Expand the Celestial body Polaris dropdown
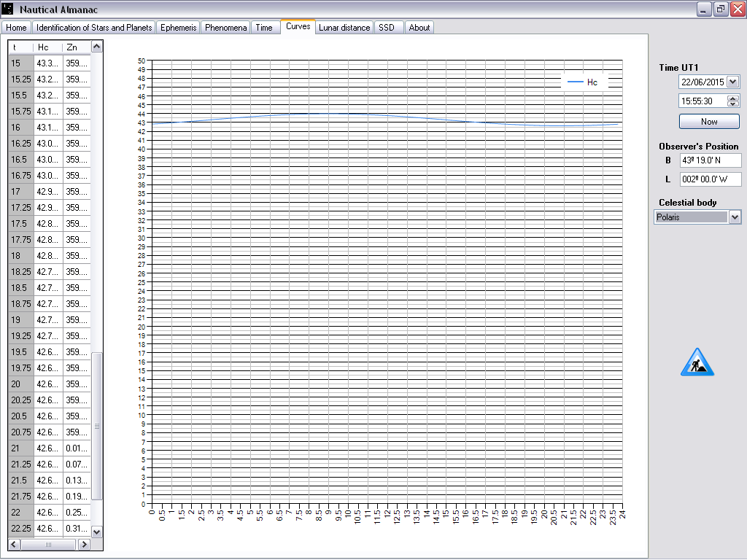Screen dimensions: 747x560 (735, 217)
